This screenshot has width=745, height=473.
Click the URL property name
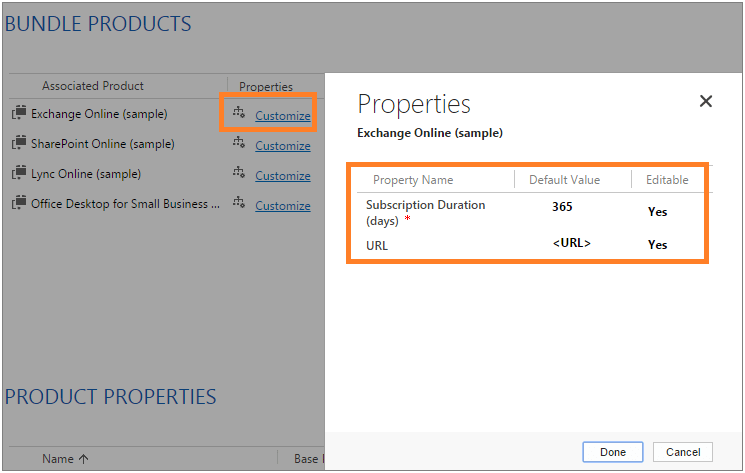click(377, 246)
